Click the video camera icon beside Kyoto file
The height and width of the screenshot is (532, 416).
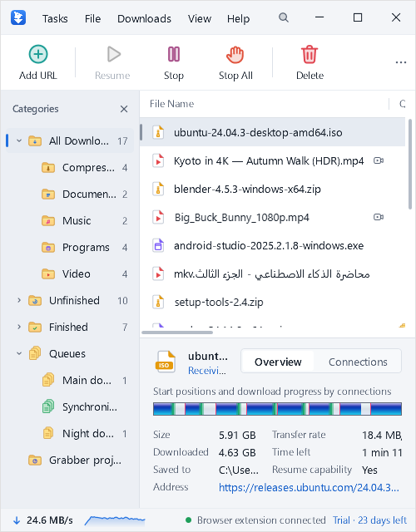click(x=379, y=160)
